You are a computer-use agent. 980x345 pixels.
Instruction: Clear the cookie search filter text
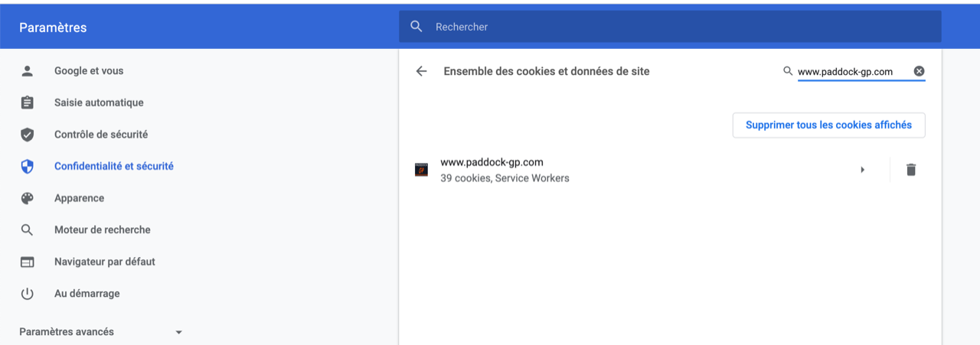coord(919,71)
